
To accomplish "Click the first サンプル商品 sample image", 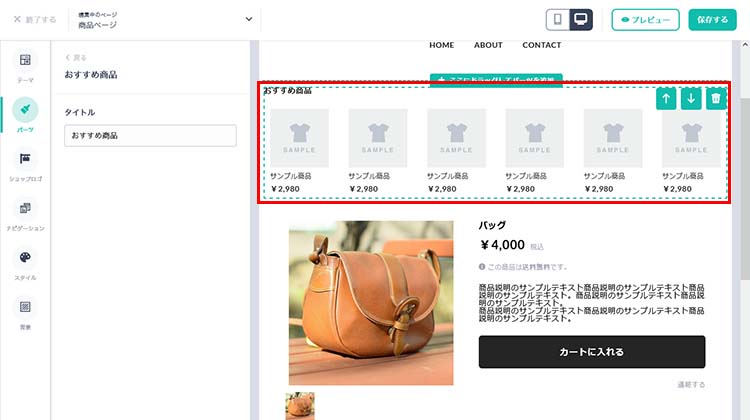I will pyautogui.click(x=299, y=138).
